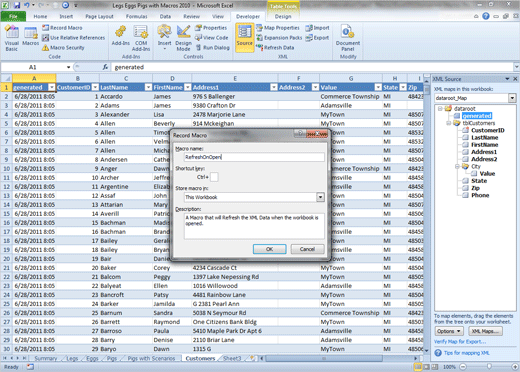This screenshot has height=372, width=520.
Task: Click Refresh Data in XML group
Action: tap(275, 48)
